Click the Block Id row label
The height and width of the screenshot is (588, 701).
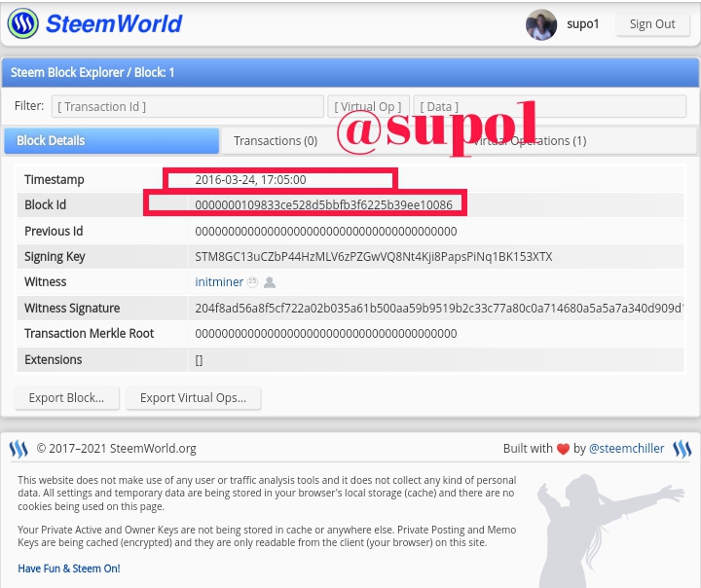45,204
